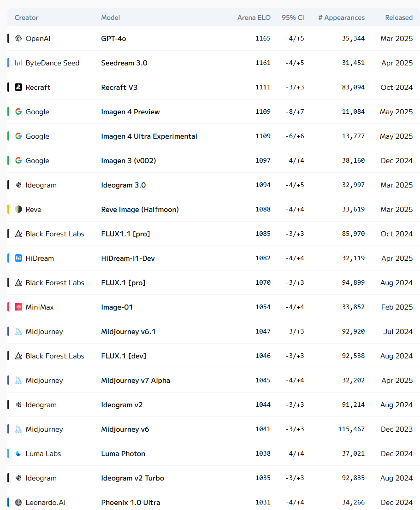Select the Ideogram v2 model name
The height and width of the screenshot is (510, 420).
click(122, 404)
